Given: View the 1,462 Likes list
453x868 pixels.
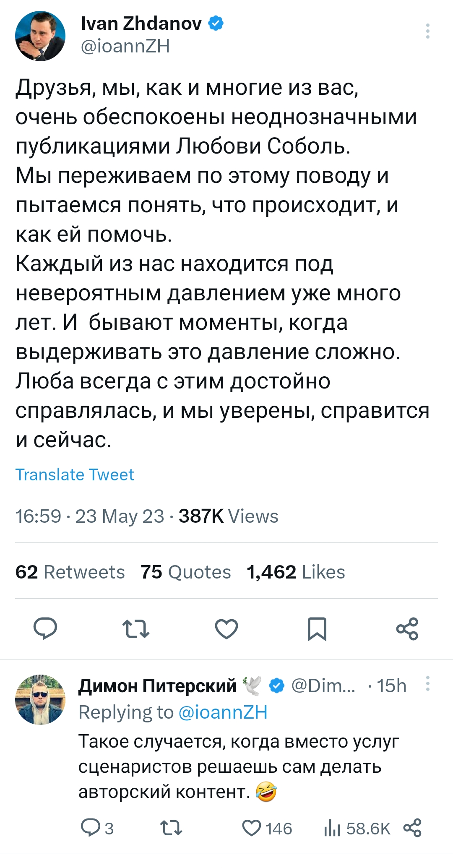Looking at the screenshot, I should [x=296, y=572].
